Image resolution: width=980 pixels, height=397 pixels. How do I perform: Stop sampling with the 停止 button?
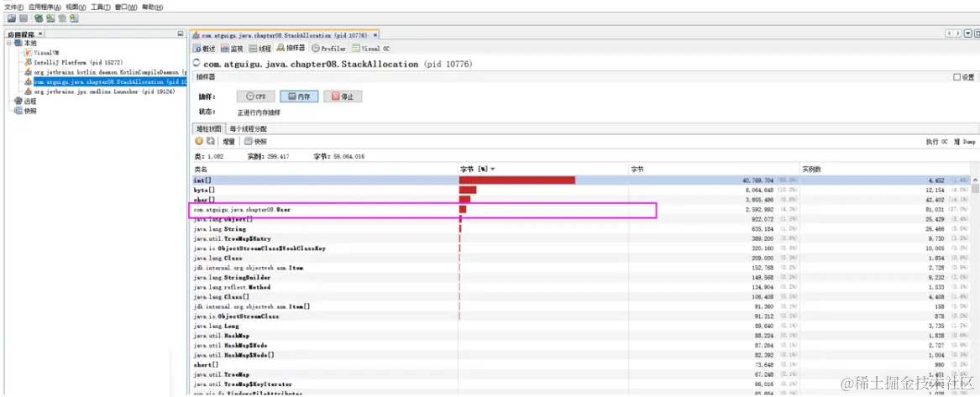point(343,97)
